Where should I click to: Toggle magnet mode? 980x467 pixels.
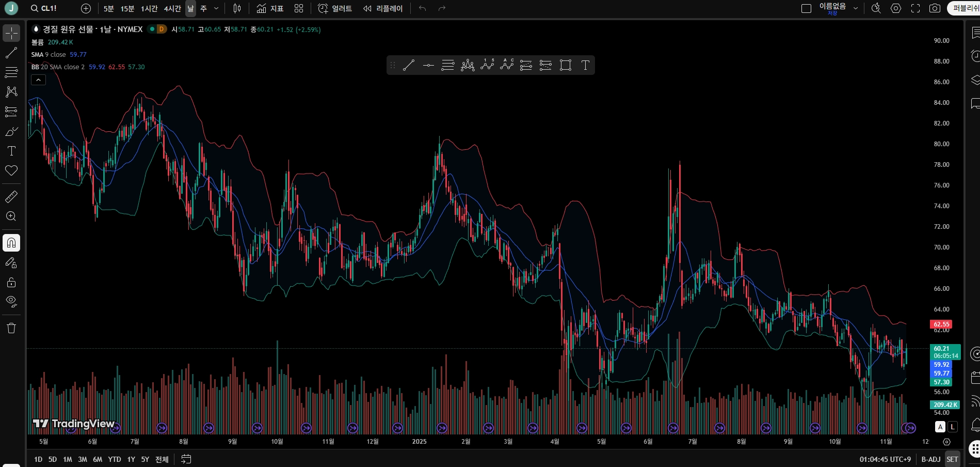tap(11, 243)
